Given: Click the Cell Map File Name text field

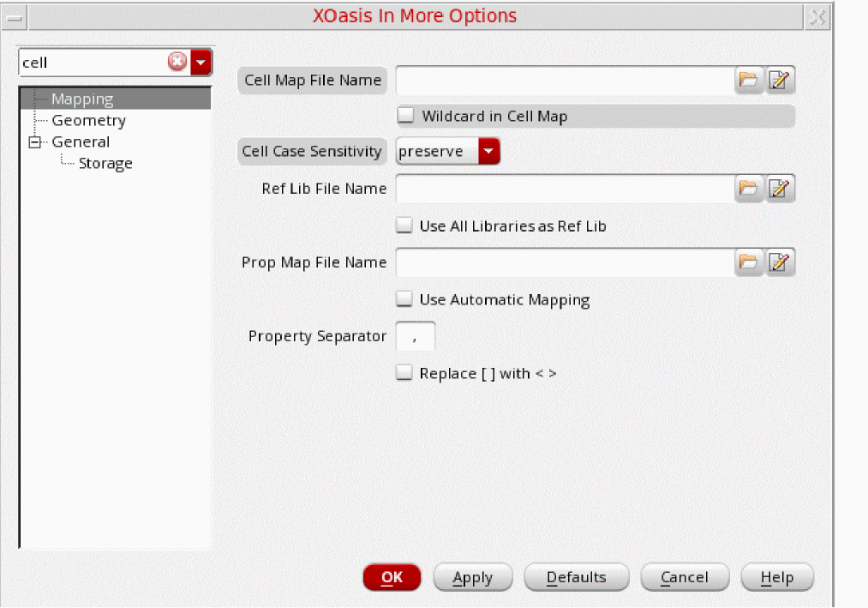Looking at the screenshot, I should click(565, 81).
